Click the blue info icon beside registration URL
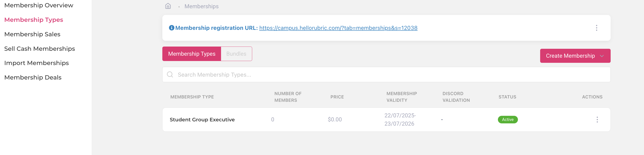The width and height of the screenshot is (644, 155). (171, 28)
